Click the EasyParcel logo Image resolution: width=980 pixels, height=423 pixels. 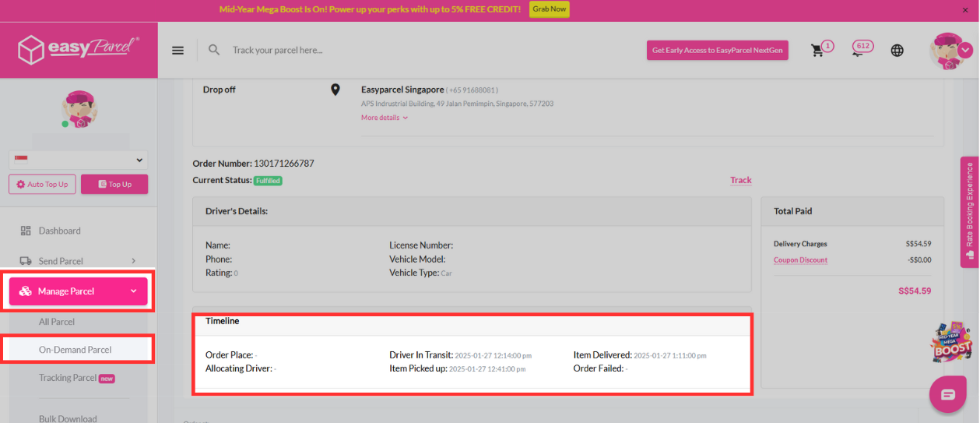79,50
